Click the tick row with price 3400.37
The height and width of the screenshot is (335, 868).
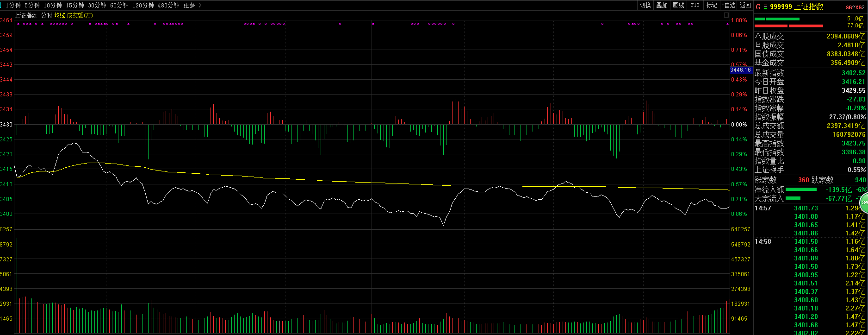(810, 291)
